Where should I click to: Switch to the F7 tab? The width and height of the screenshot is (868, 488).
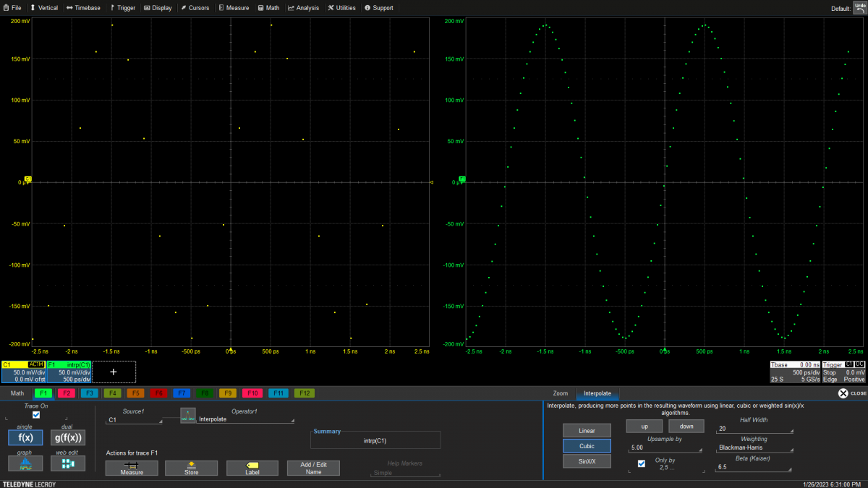pyautogui.click(x=182, y=393)
